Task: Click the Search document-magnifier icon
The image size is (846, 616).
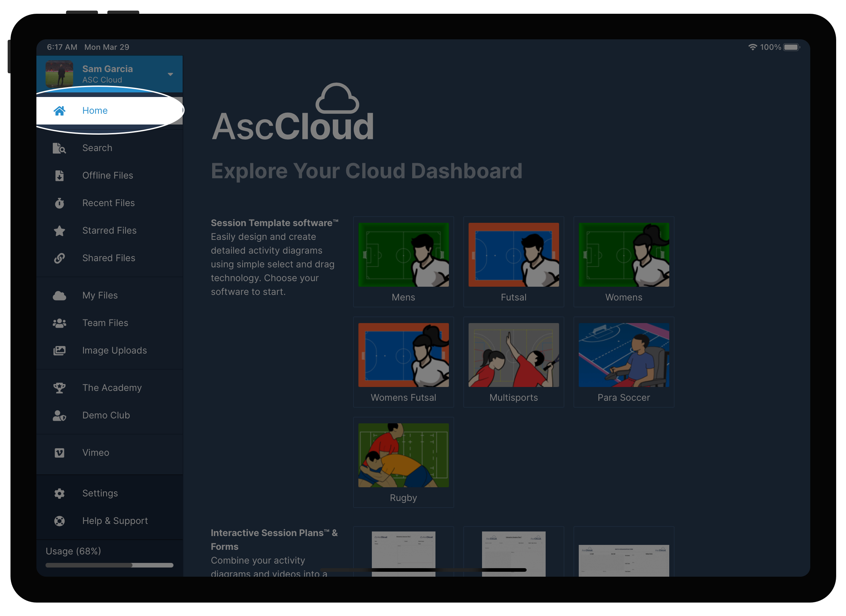Action: point(59,148)
